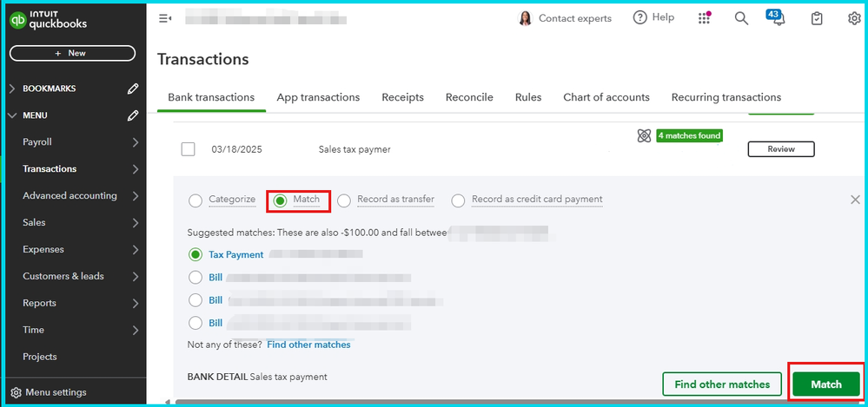Click the Find other matches button
Image resolution: width=868 pixels, height=407 pixels.
(x=722, y=384)
